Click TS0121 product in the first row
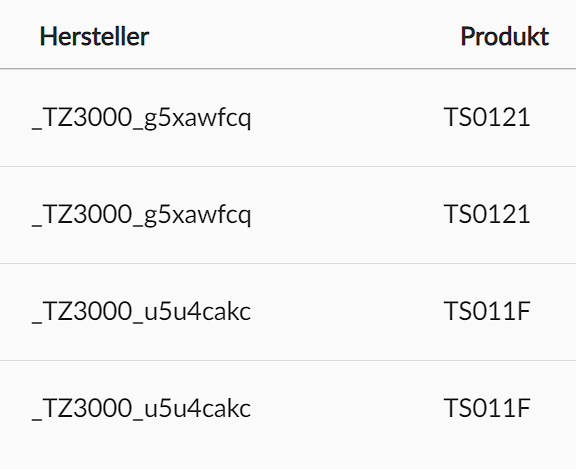The width and height of the screenshot is (576, 469). [x=487, y=117]
